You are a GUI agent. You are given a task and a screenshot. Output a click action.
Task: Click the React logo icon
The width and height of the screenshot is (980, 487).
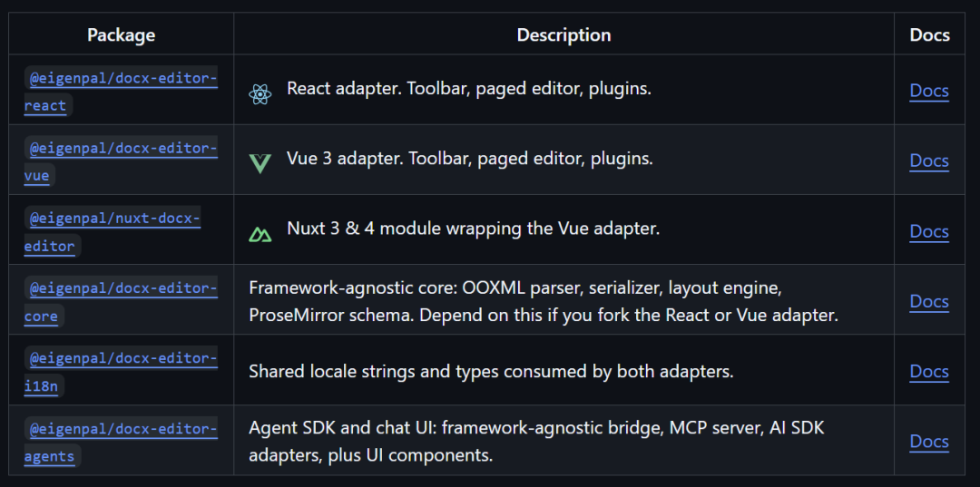coord(260,94)
